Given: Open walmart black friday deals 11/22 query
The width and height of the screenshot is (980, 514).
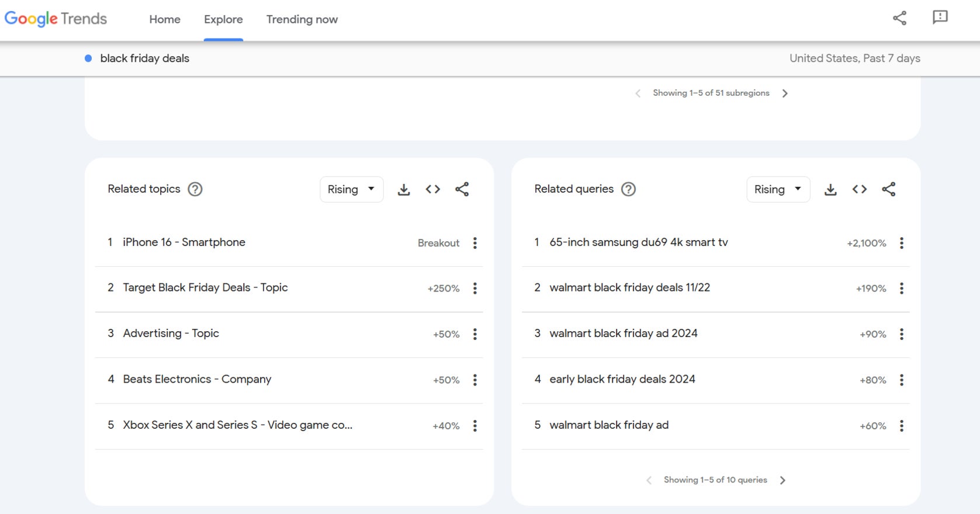Looking at the screenshot, I should click(x=630, y=287).
